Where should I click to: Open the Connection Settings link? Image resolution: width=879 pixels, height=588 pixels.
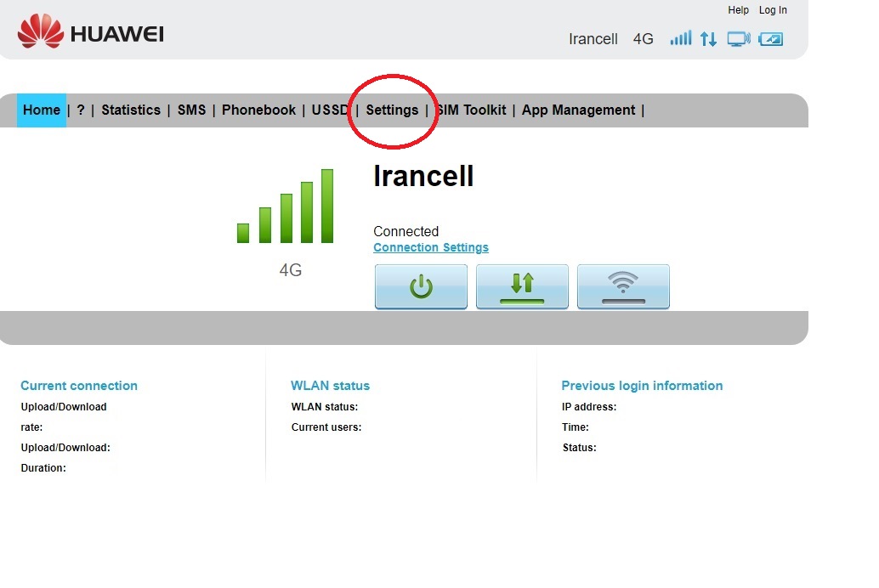click(430, 247)
